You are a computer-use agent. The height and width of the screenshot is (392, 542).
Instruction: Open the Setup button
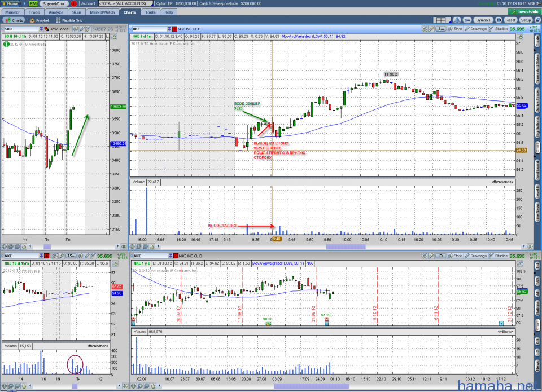click(526, 20)
